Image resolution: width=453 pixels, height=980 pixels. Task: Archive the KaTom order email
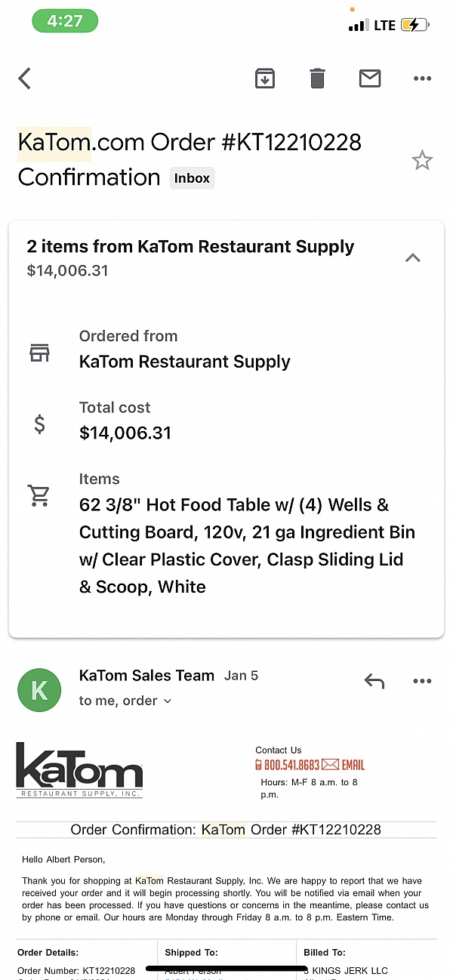tap(264, 78)
